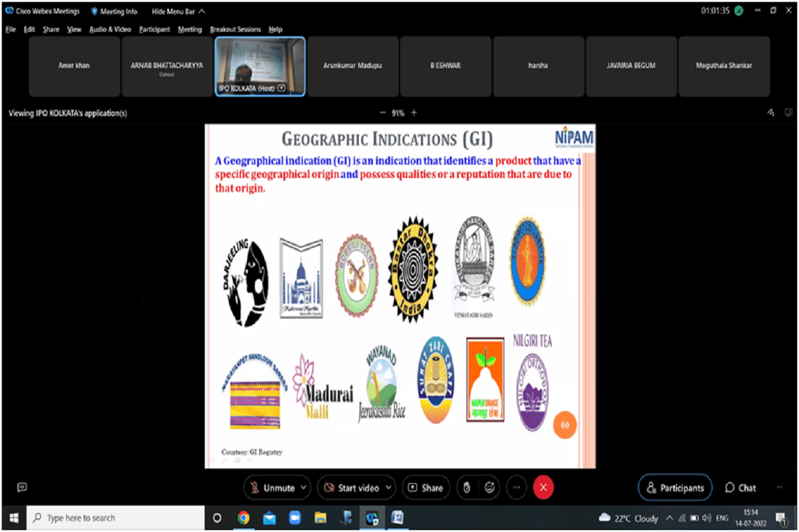Click the red leave meeting button
799x532 pixels.
click(x=543, y=488)
